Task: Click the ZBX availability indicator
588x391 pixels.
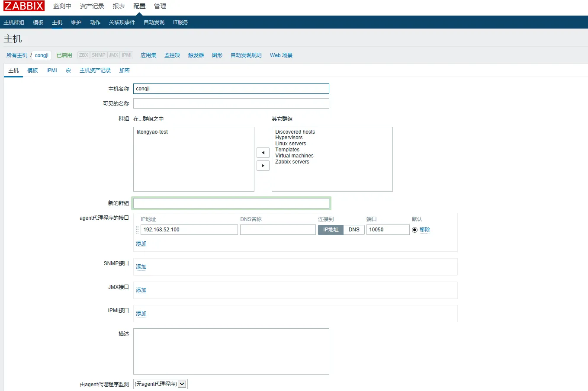Action: [x=84, y=55]
